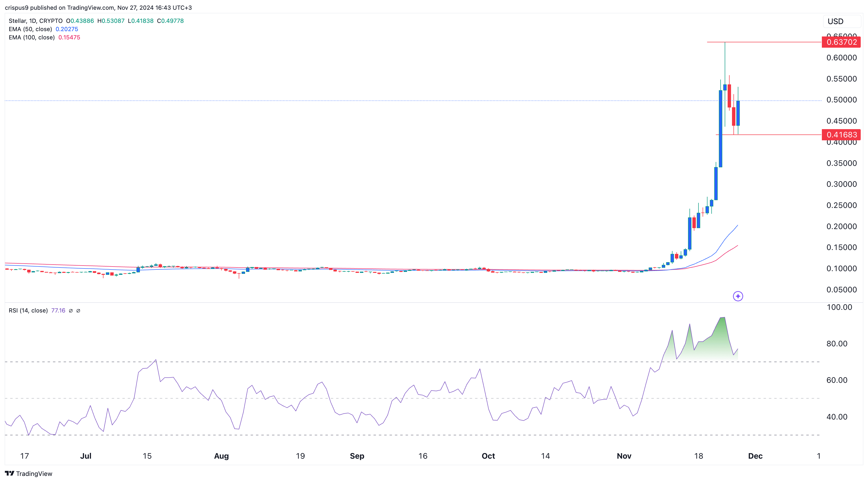Click the 80.00 level on RSI scale
The width and height of the screenshot is (868, 482).
point(837,344)
